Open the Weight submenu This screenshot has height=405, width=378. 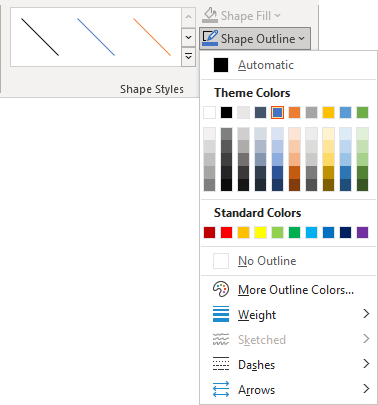click(288, 315)
